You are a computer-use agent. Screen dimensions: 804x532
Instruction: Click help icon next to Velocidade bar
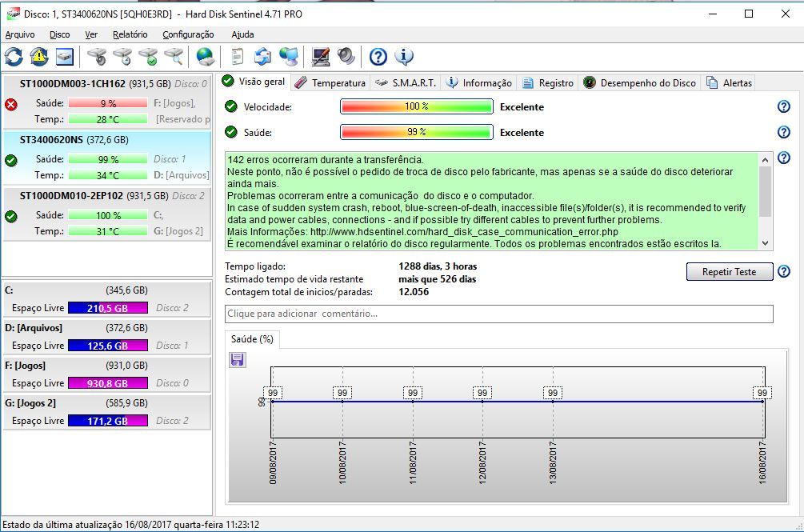783,106
